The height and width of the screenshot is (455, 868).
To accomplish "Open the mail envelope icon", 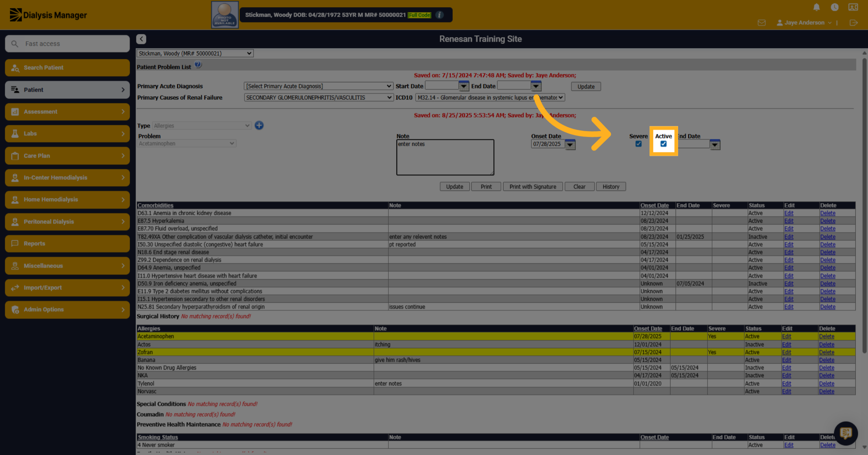I will pos(762,23).
